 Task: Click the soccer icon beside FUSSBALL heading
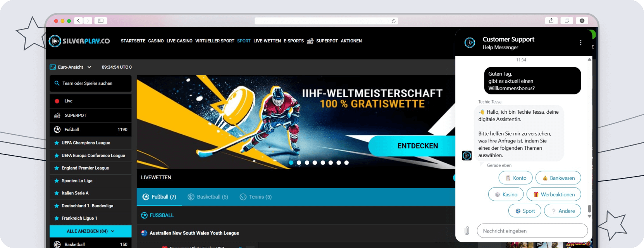[144, 215]
